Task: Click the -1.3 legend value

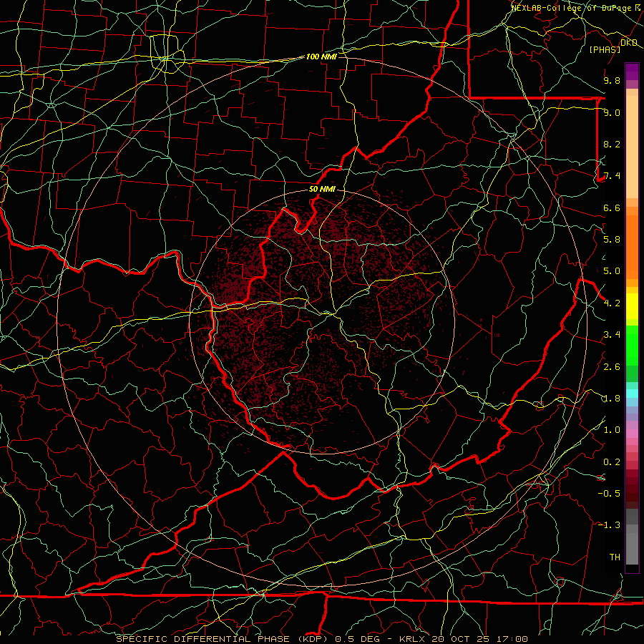Action: [609, 525]
